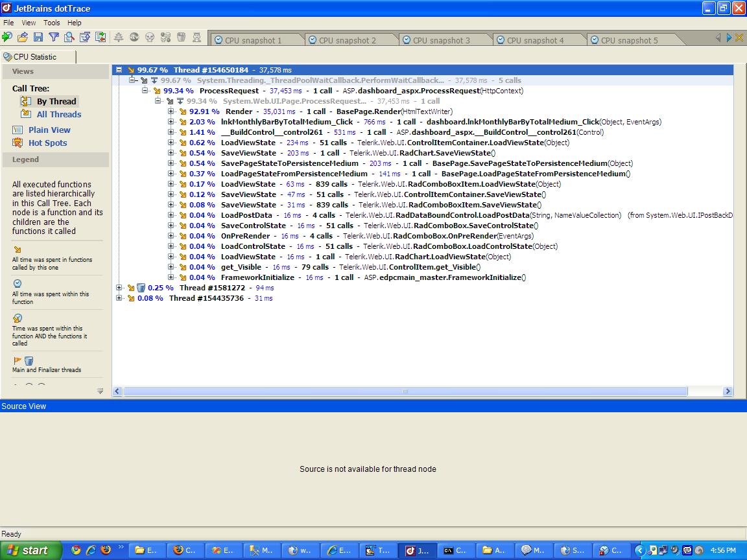The height and width of the screenshot is (560, 747).
Task: Click the Find function magnifier icon
Action: (69, 37)
